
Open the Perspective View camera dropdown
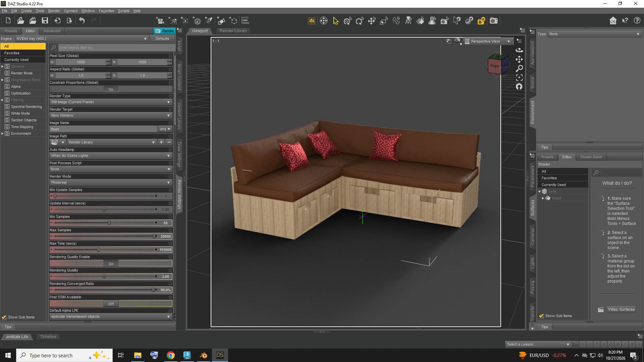pos(488,42)
